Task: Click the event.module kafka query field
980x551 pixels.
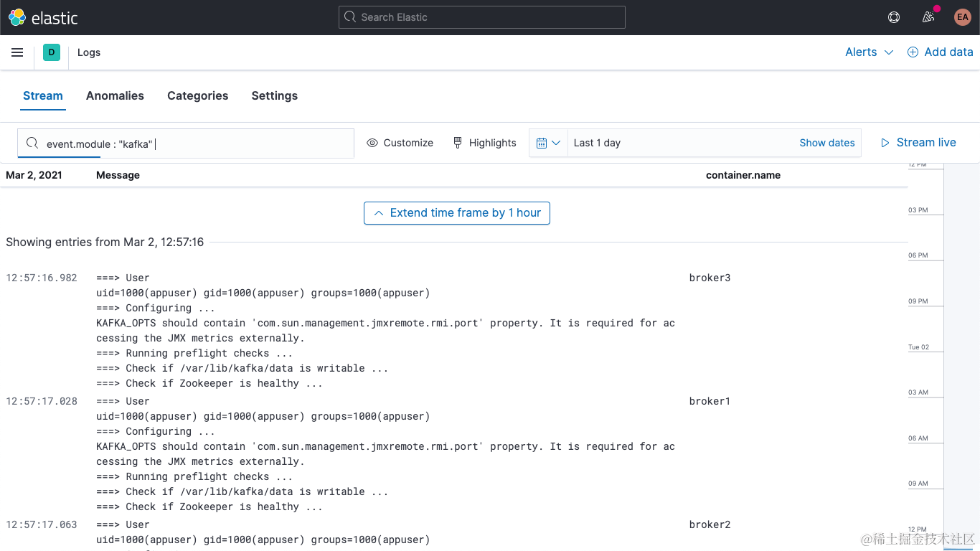Action: coord(186,143)
